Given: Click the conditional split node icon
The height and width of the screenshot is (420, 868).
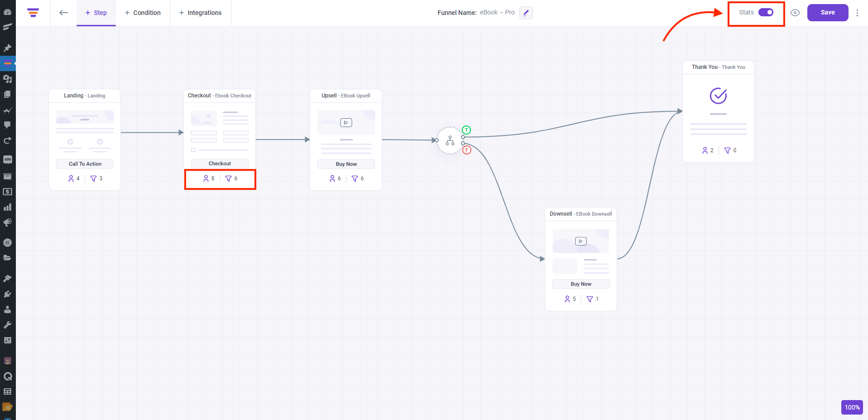Looking at the screenshot, I should pyautogui.click(x=450, y=140).
